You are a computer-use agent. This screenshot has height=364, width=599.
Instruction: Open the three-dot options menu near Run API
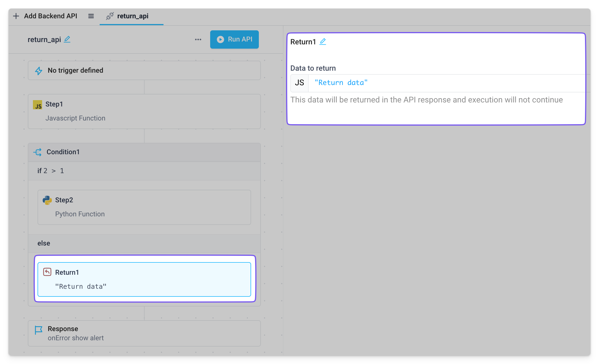tap(198, 39)
